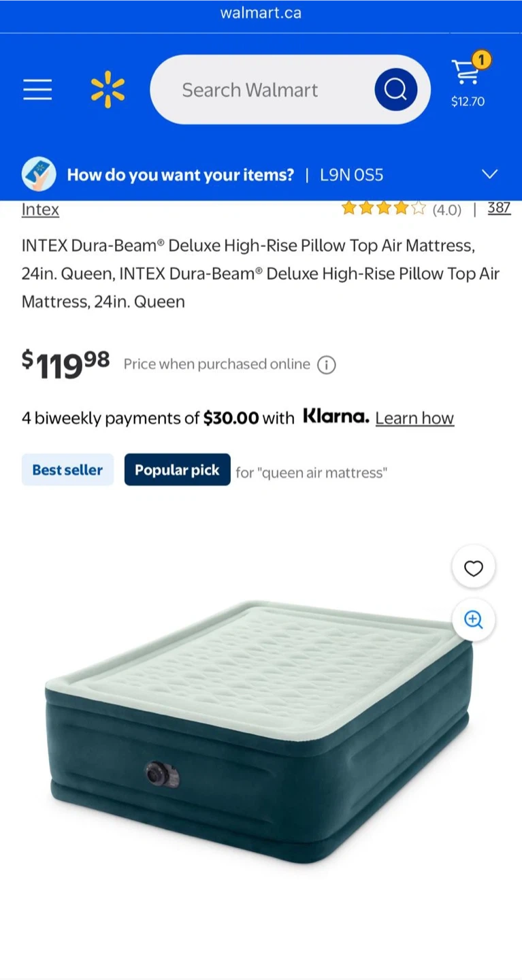The height and width of the screenshot is (980, 522).
Task: Click the INTEX Dura-Beam product title
Action: tap(260, 273)
